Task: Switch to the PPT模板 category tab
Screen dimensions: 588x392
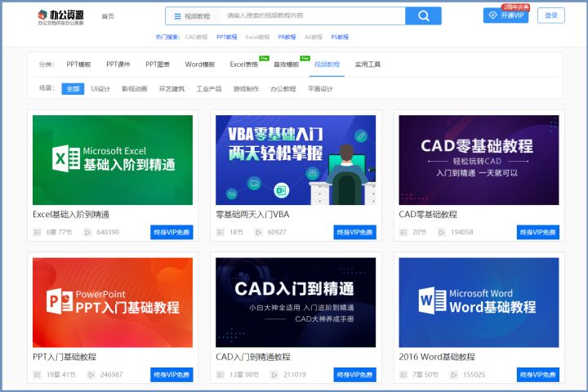Action: [78, 65]
